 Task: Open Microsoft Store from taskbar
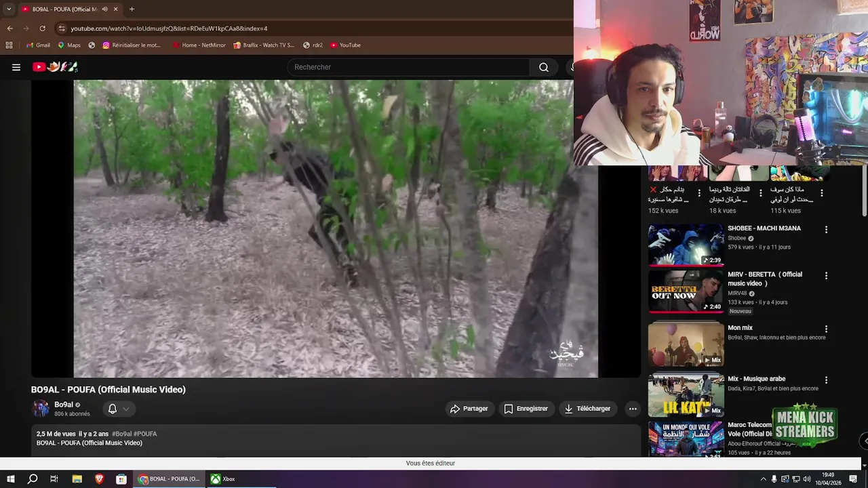pos(121,479)
